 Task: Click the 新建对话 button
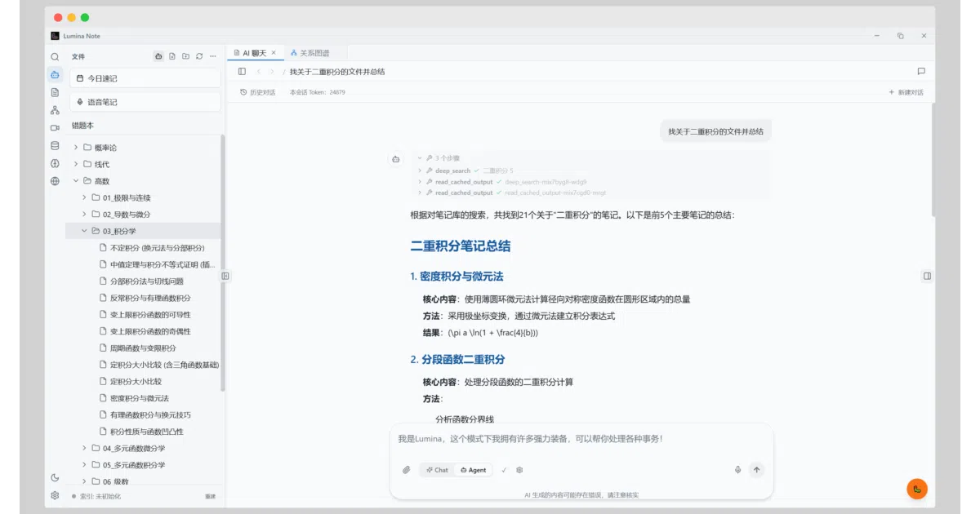906,92
